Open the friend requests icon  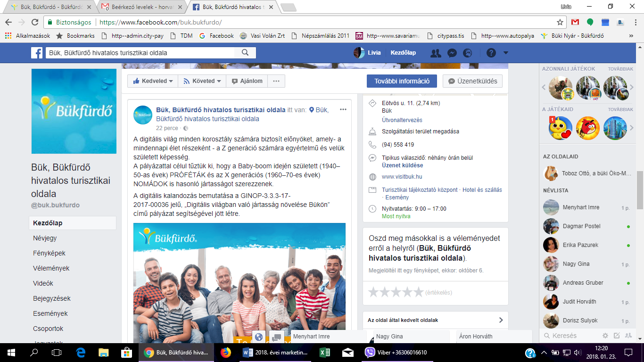click(436, 53)
